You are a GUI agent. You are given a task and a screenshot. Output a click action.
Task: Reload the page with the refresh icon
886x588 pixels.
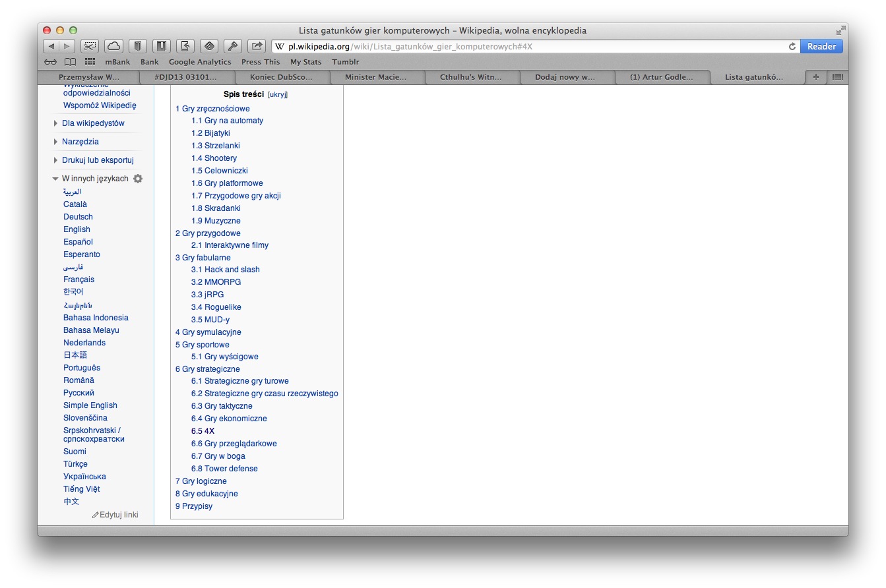tap(792, 47)
